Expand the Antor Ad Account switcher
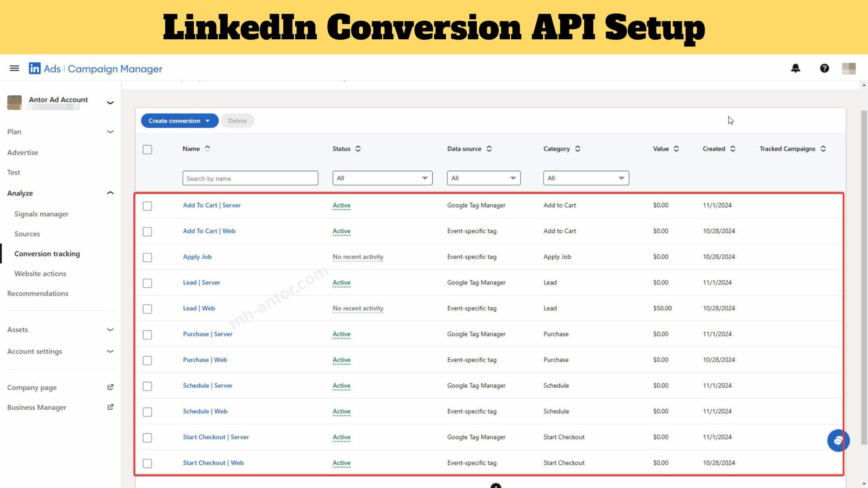868x488 pixels. [110, 103]
